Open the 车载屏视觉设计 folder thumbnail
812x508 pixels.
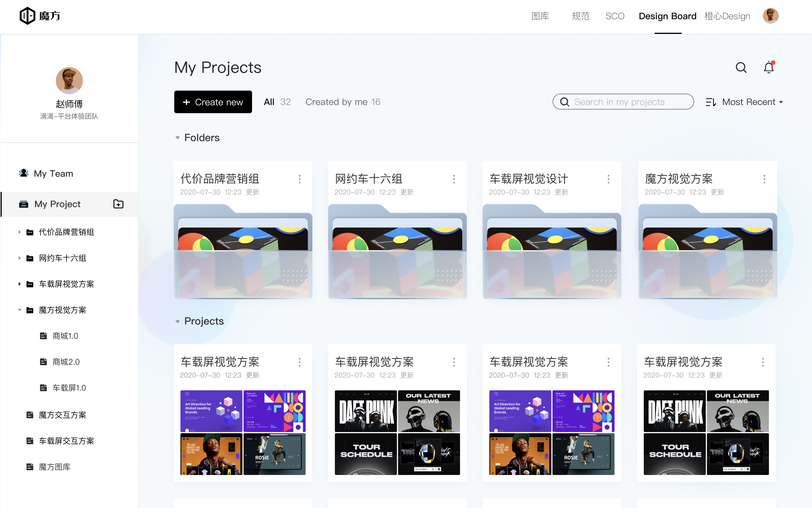pyautogui.click(x=551, y=251)
